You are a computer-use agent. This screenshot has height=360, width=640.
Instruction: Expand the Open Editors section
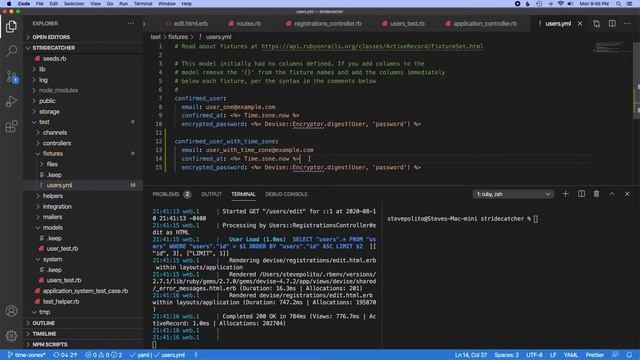(83, 37)
